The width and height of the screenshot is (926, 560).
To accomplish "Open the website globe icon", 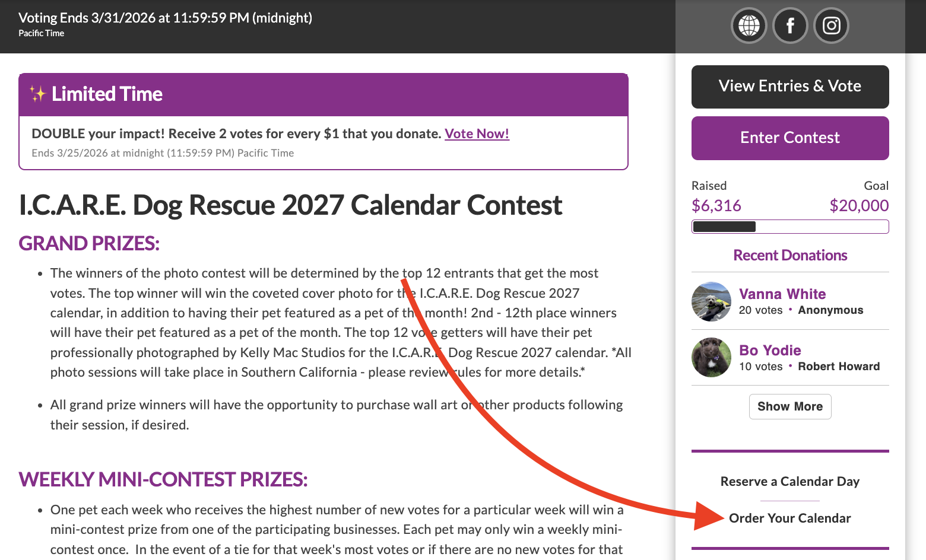I will pos(749,26).
